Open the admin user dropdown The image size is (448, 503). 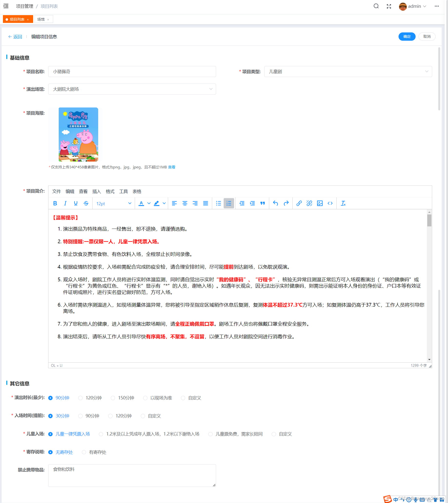coord(412,6)
